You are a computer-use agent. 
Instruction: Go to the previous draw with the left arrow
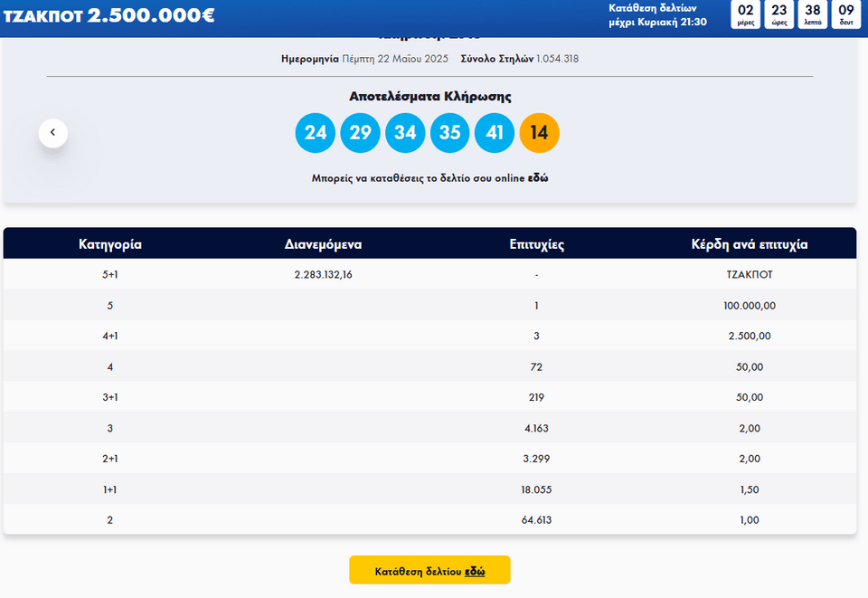pyautogui.click(x=53, y=133)
